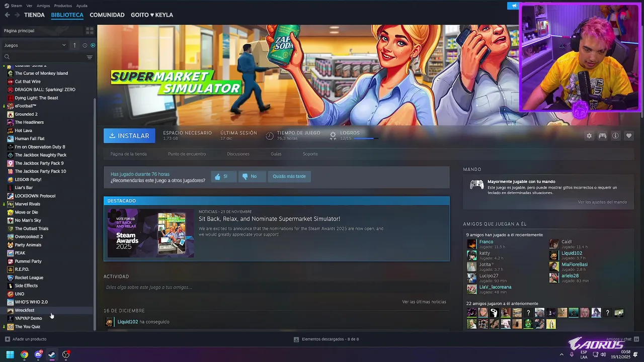Go forward with the right arrow
Image resolution: width=644 pixels, height=362 pixels.
tap(17, 15)
